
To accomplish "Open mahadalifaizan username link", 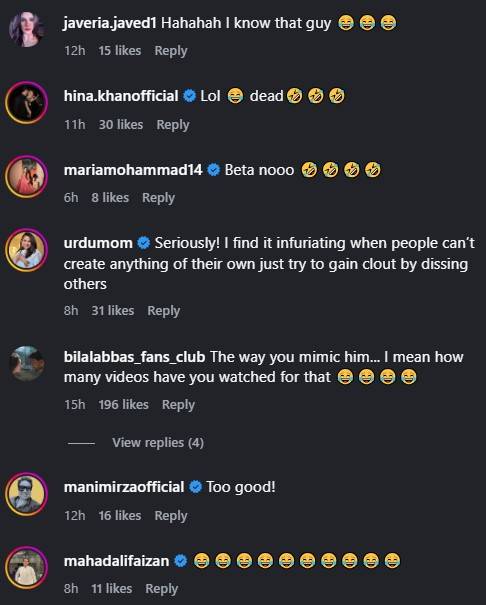I will pyautogui.click(x=116, y=561).
